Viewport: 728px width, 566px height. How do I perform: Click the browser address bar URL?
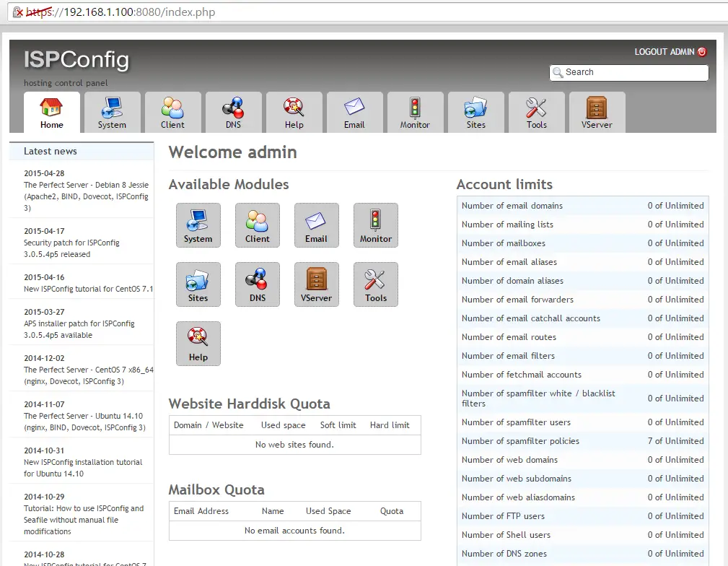pyautogui.click(x=120, y=12)
